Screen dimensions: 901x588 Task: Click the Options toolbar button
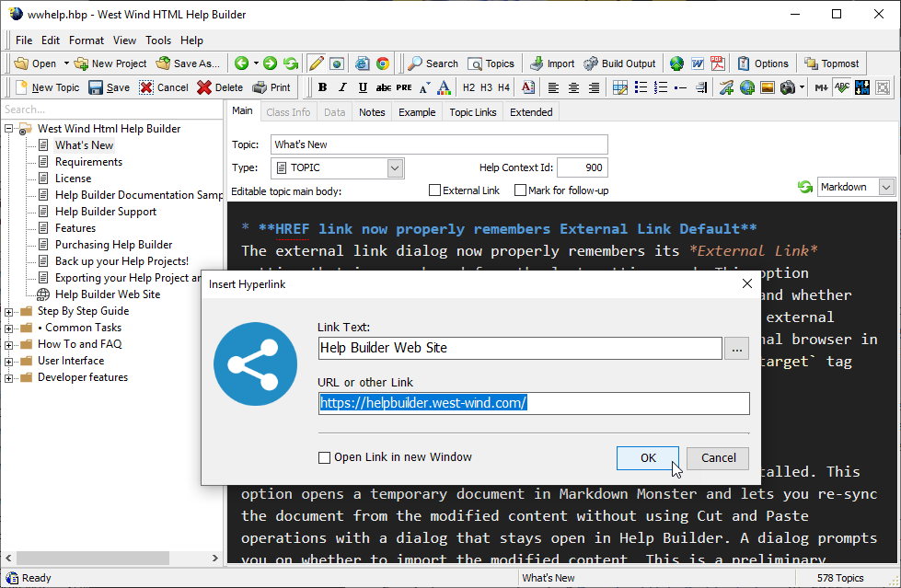763,63
